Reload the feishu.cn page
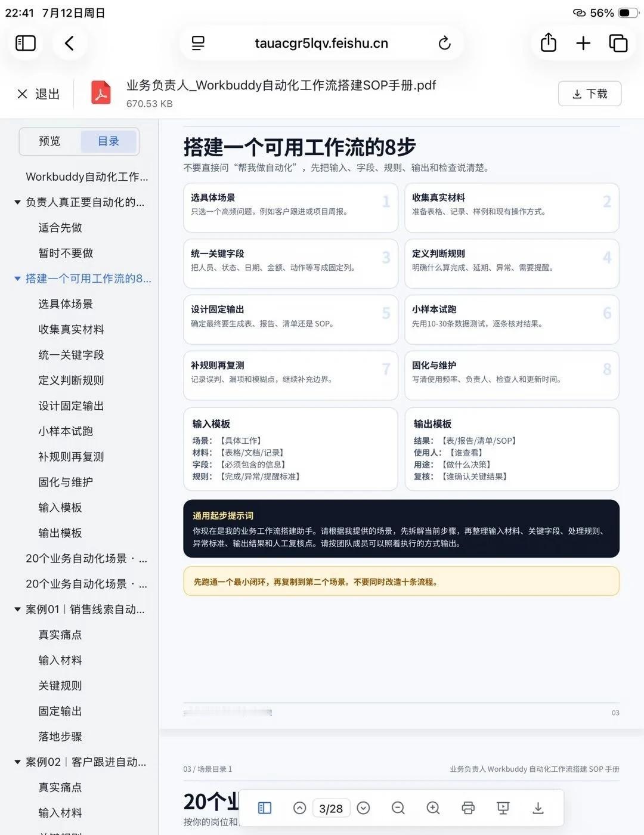Viewport: 644px width, 835px height. (444, 43)
